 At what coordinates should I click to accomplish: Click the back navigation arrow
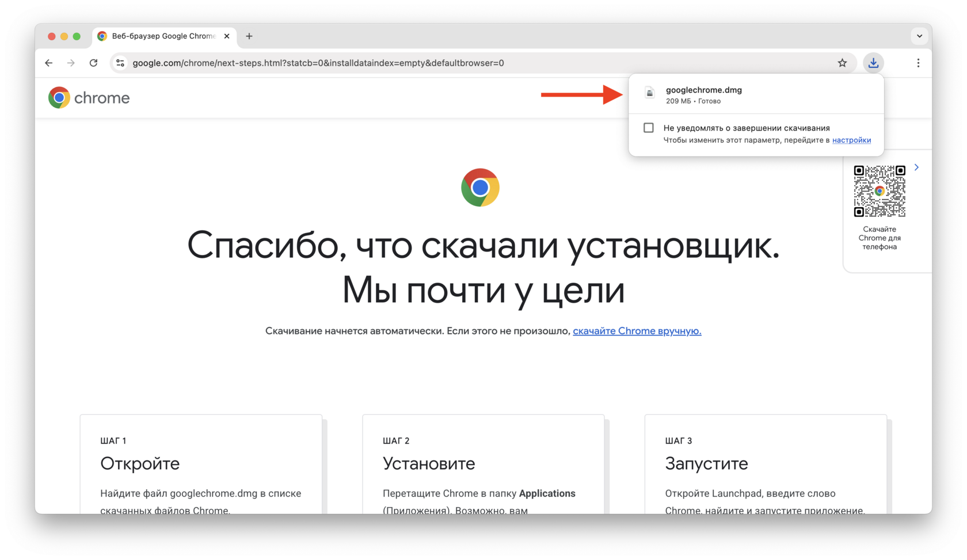coord(49,63)
